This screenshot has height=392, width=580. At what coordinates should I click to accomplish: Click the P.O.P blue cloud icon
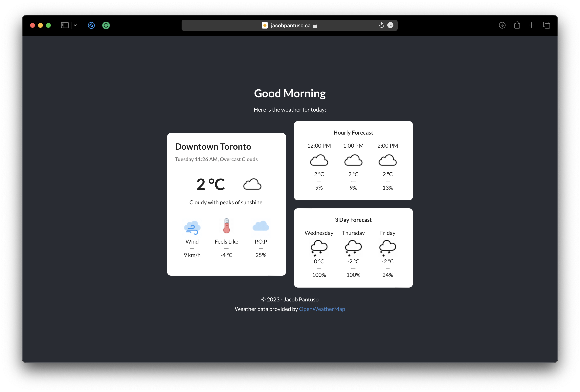pos(261,226)
